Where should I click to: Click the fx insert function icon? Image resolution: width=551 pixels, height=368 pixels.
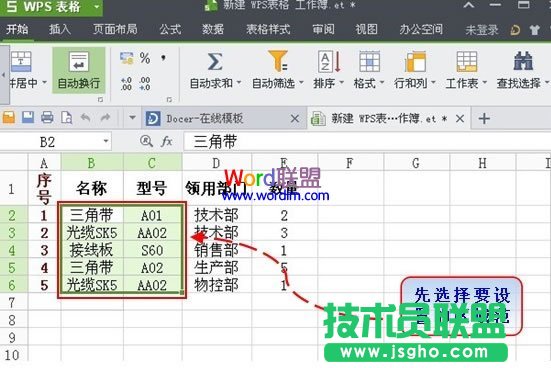pyautogui.click(x=166, y=141)
